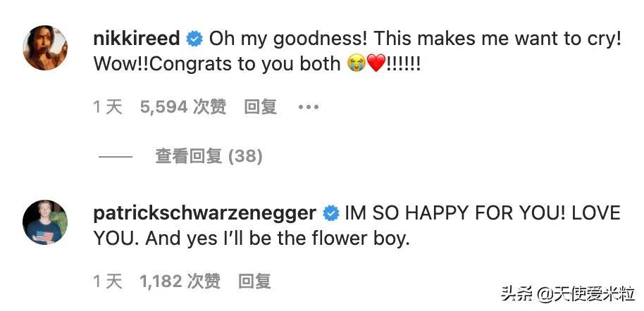Screen dimensions: 644x311
Task: Open the three-dot more options on nikkireed's comment
Action: (x=309, y=107)
